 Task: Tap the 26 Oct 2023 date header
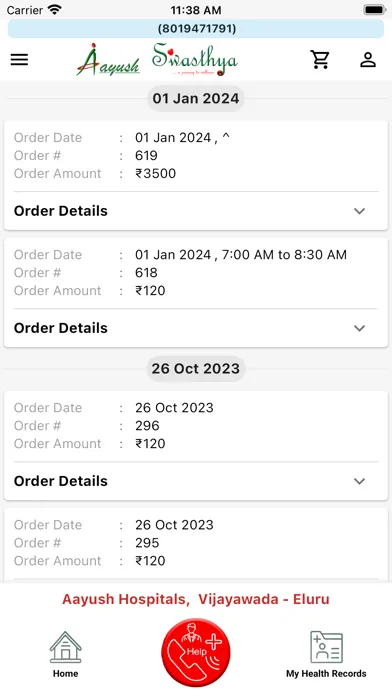click(x=196, y=368)
